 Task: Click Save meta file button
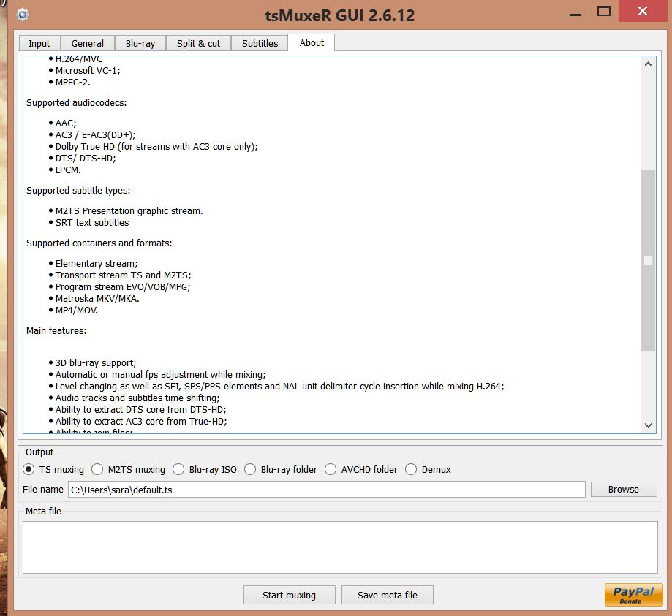(388, 595)
